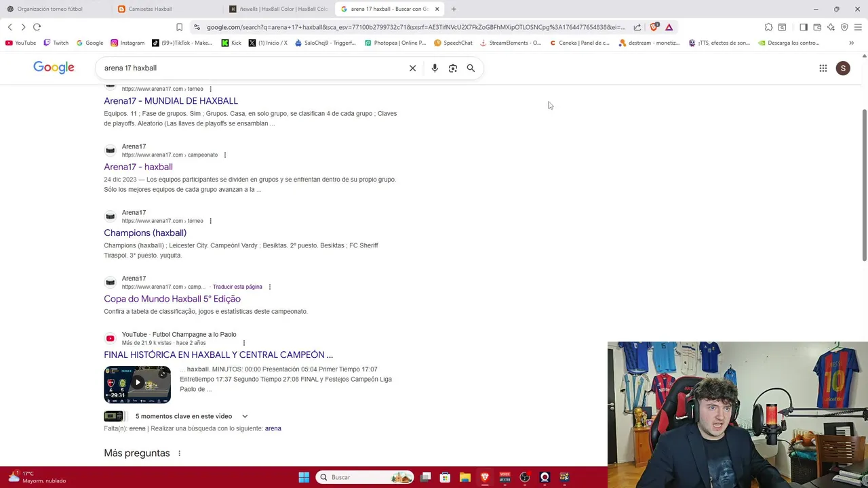Open options for the Copa do Mundo result
The width and height of the screenshot is (868, 488).
pos(270,287)
